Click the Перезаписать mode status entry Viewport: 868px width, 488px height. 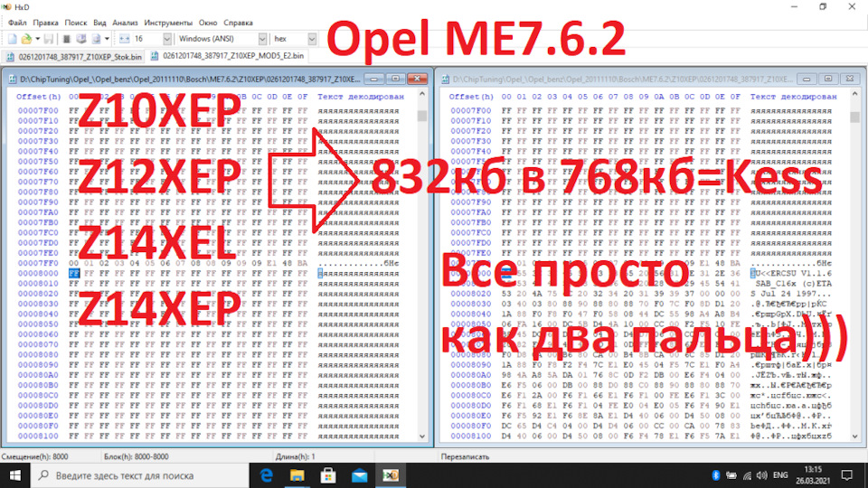pos(465,456)
